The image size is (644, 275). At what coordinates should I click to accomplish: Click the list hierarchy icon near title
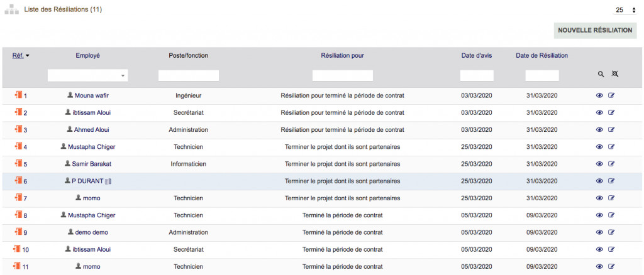(12, 10)
